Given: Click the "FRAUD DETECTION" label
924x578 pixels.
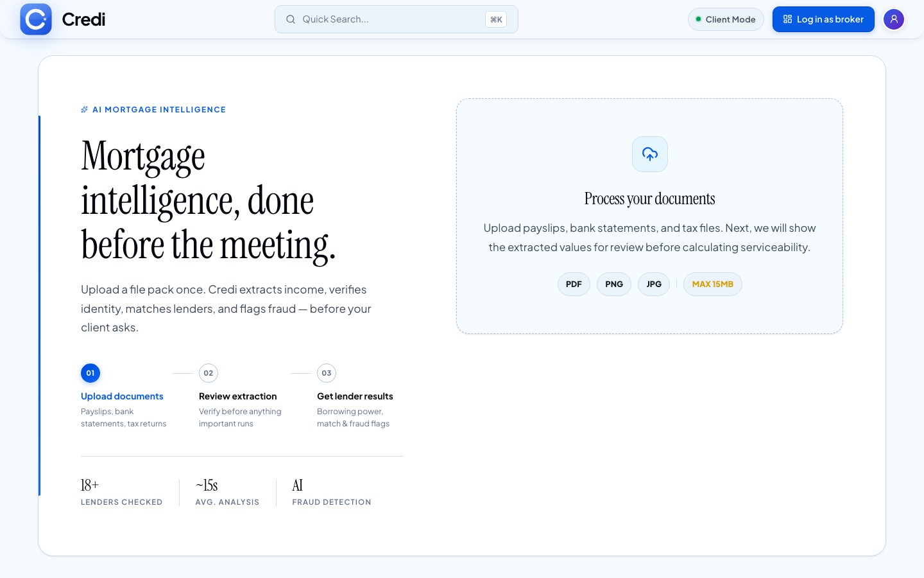Looking at the screenshot, I should tap(332, 502).
